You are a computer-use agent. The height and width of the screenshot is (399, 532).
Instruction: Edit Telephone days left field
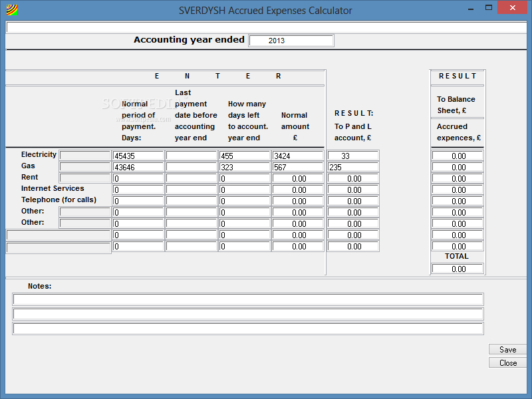coord(245,201)
